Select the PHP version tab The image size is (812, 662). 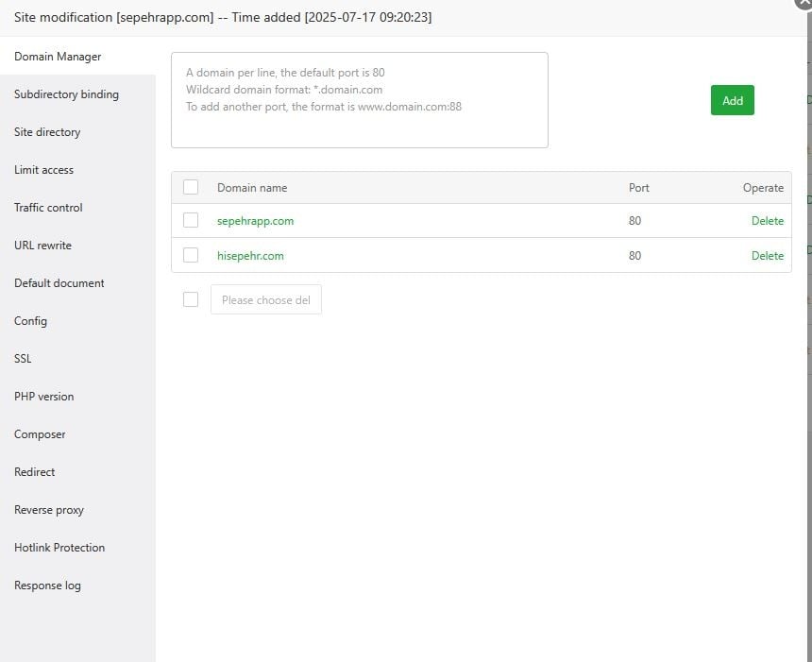(x=43, y=397)
